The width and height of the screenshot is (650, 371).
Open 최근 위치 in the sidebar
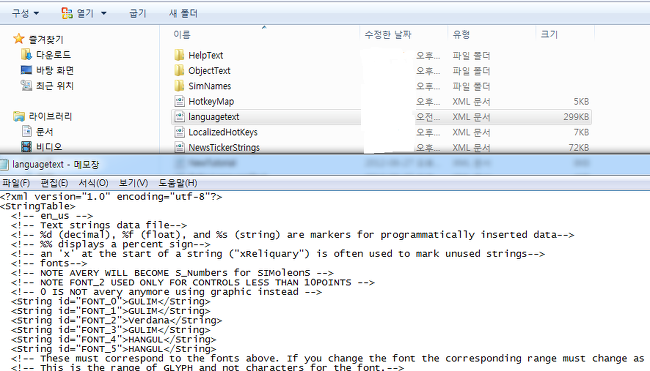(55, 85)
